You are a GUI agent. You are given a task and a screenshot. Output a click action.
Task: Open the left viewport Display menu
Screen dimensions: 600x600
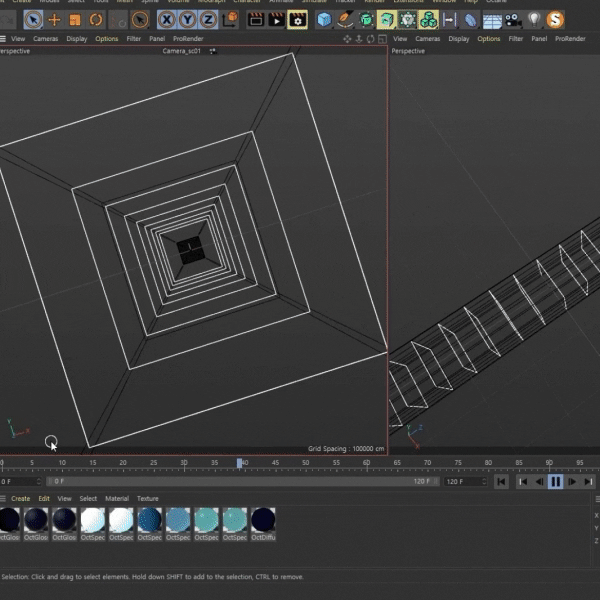(77, 39)
